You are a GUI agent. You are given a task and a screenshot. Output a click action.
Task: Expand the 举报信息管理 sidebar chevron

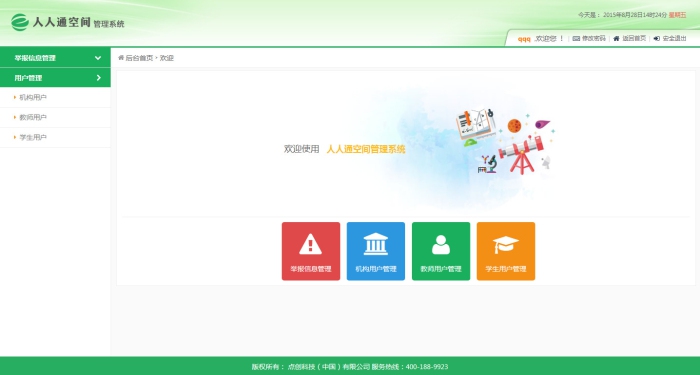coord(98,58)
